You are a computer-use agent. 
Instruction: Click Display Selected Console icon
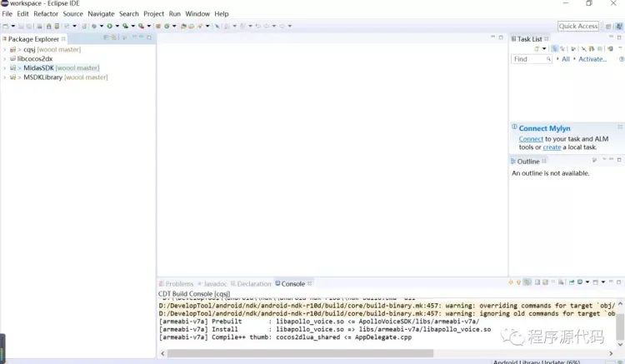pos(580,282)
